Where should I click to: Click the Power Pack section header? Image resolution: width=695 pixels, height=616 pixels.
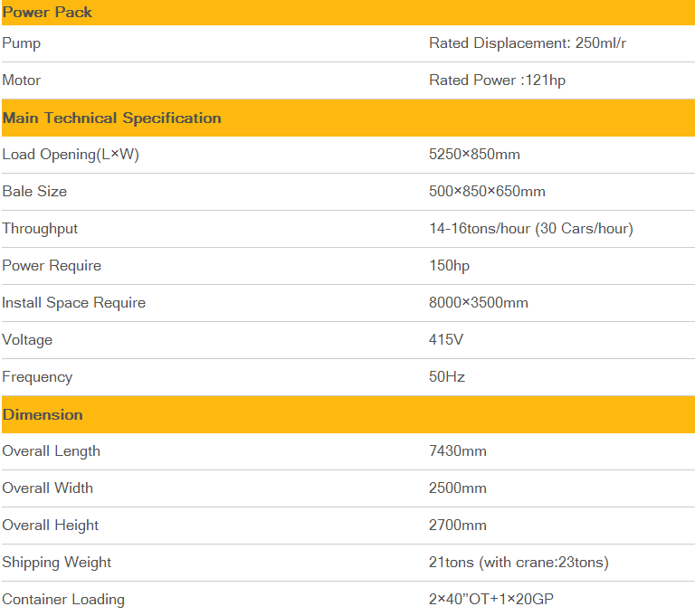pyautogui.click(x=47, y=13)
